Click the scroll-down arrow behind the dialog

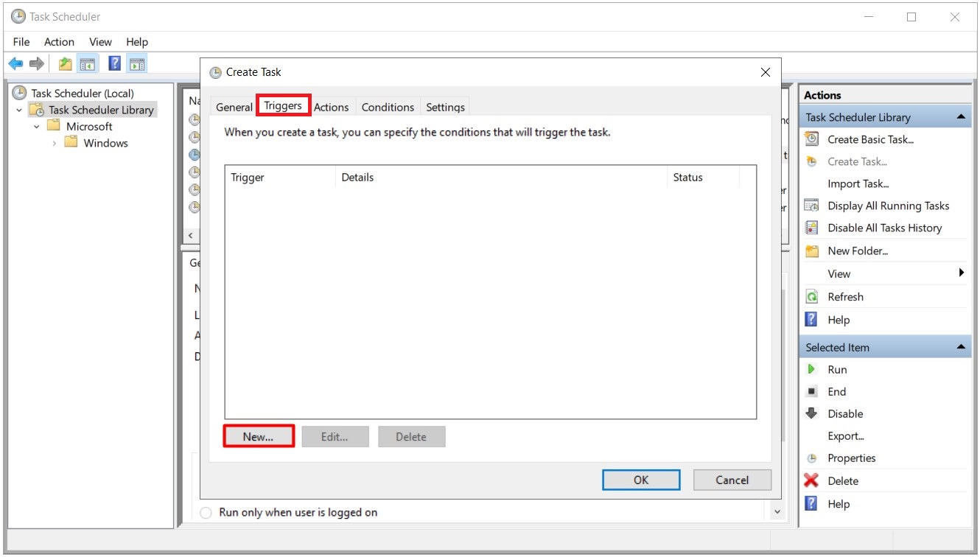777,511
